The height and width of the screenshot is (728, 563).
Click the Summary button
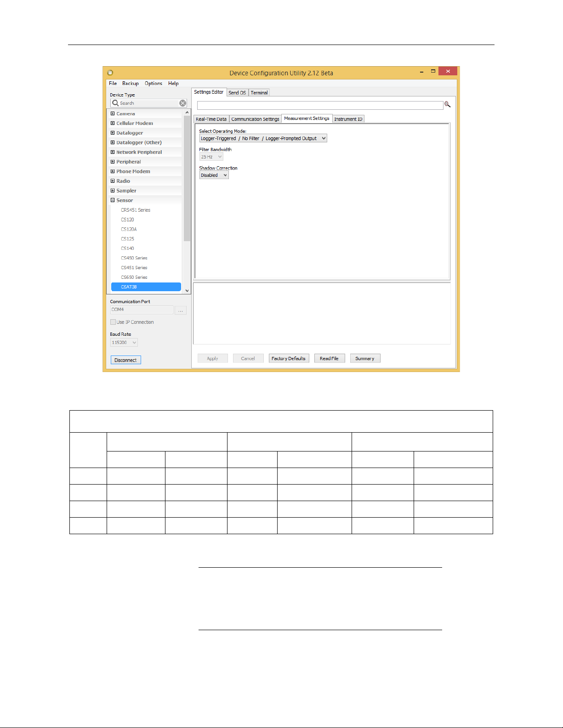pyautogui.click(x=365, y=358)
